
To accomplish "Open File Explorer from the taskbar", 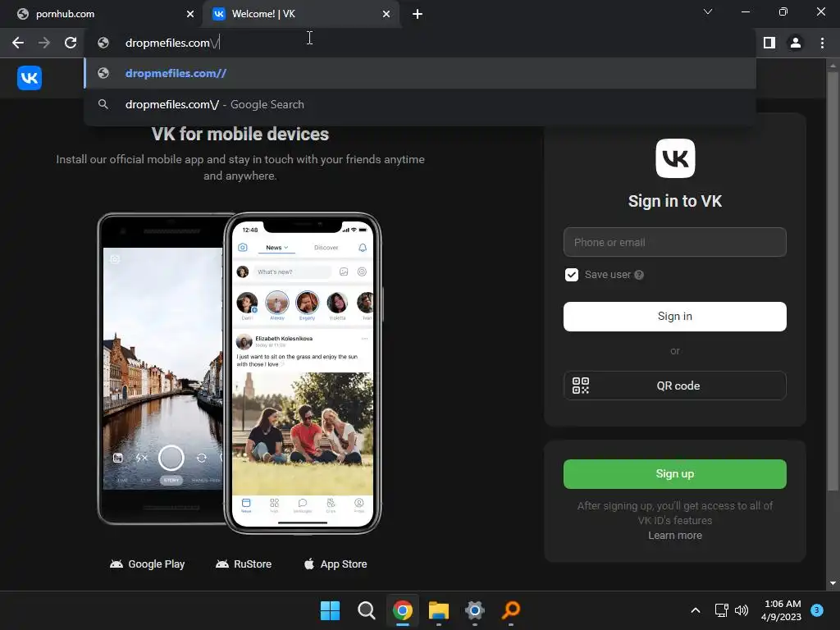I will (x=439, y=610).
